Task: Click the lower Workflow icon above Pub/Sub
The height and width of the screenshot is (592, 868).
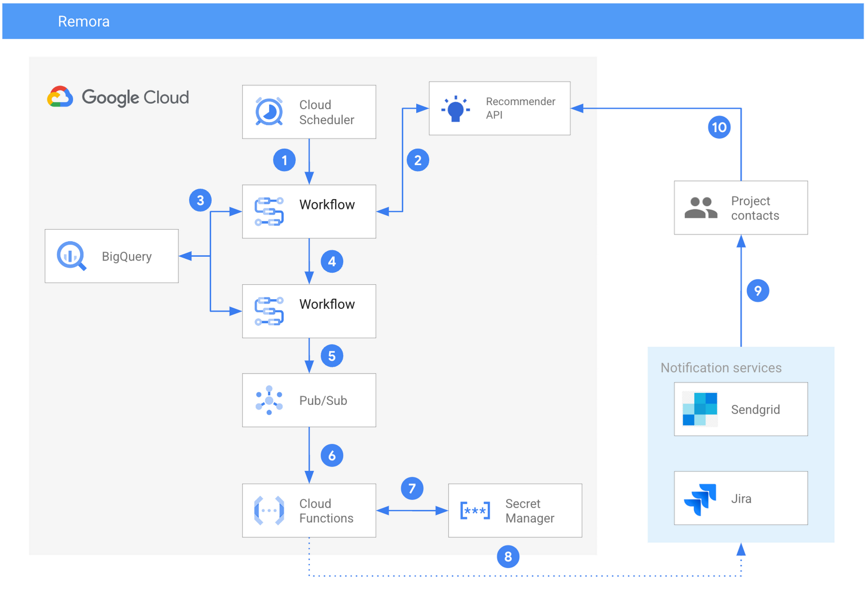Action: point(269,311)
